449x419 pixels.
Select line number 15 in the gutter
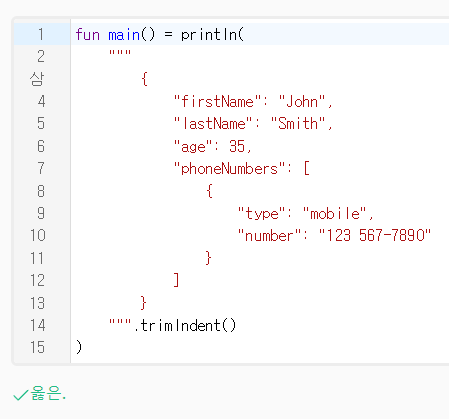(x=38, y=347)
